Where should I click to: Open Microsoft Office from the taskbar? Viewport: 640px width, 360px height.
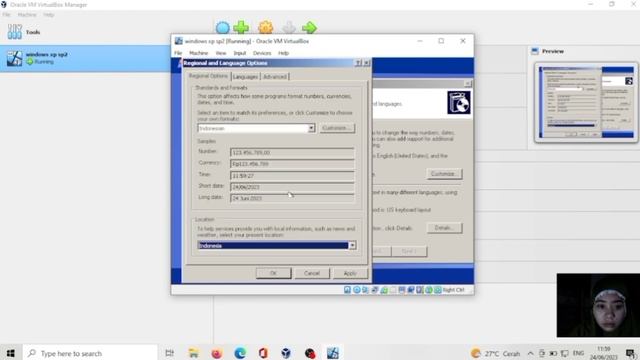pyautogui.click(x=263, y=353)
